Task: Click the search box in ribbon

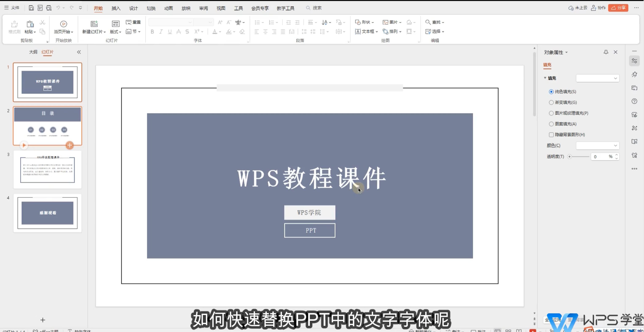Action: click(314, 8)
